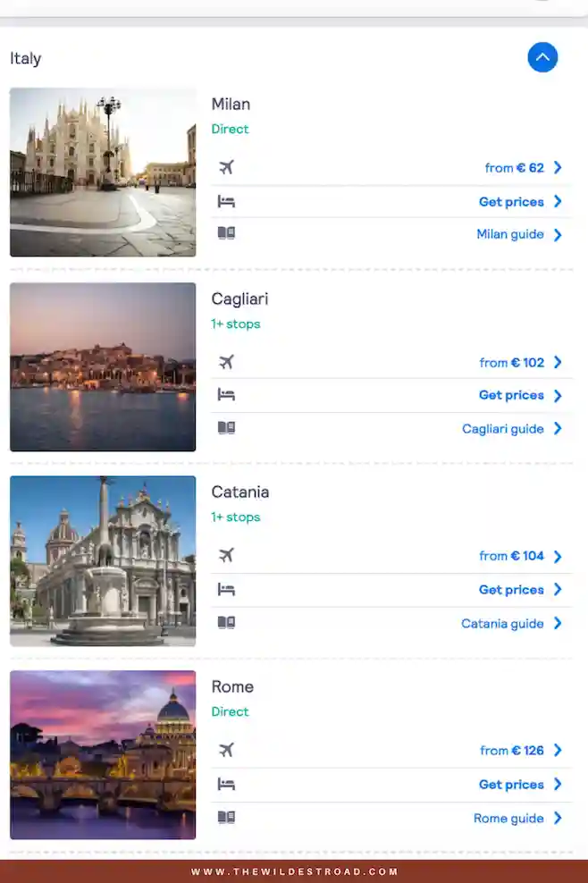This screenshot has height=883, width=588.
Task: Open the guide book icon next to Milan guide
Action: [x=227, y=234]
